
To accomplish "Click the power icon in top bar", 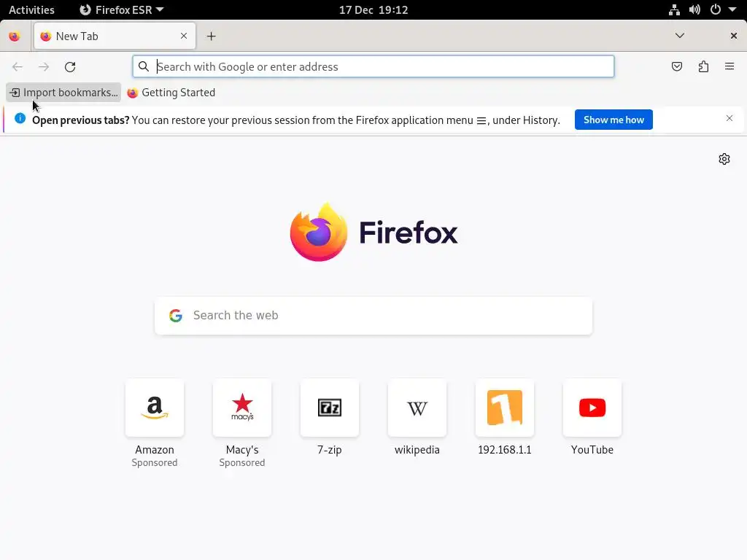I will pos(716,10).
